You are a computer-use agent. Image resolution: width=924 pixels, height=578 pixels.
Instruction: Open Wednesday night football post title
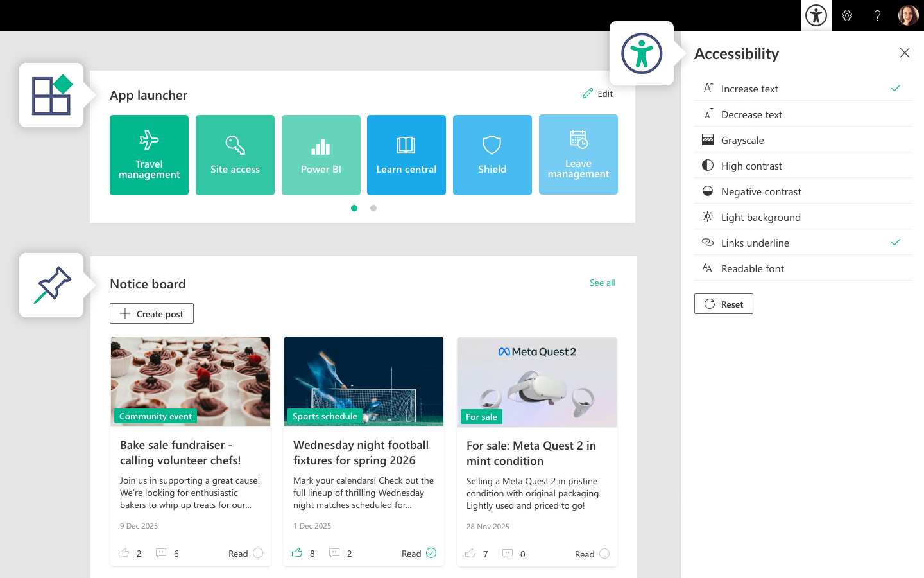click(x=361, y=453)
